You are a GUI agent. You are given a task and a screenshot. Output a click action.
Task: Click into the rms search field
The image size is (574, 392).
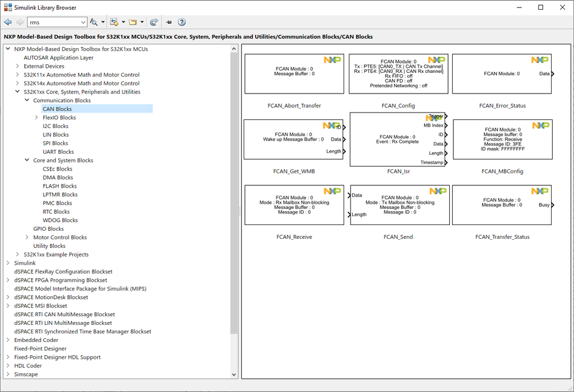click(54, 22)
